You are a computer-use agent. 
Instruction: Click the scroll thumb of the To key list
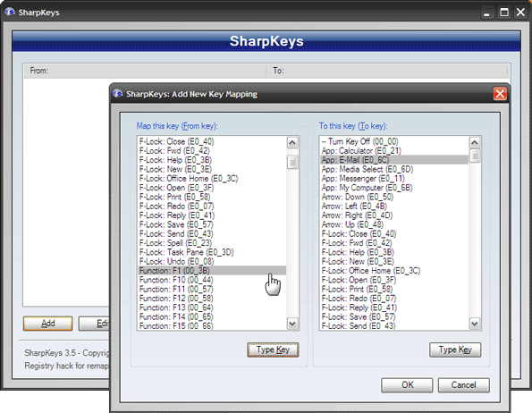click(475, 156)
